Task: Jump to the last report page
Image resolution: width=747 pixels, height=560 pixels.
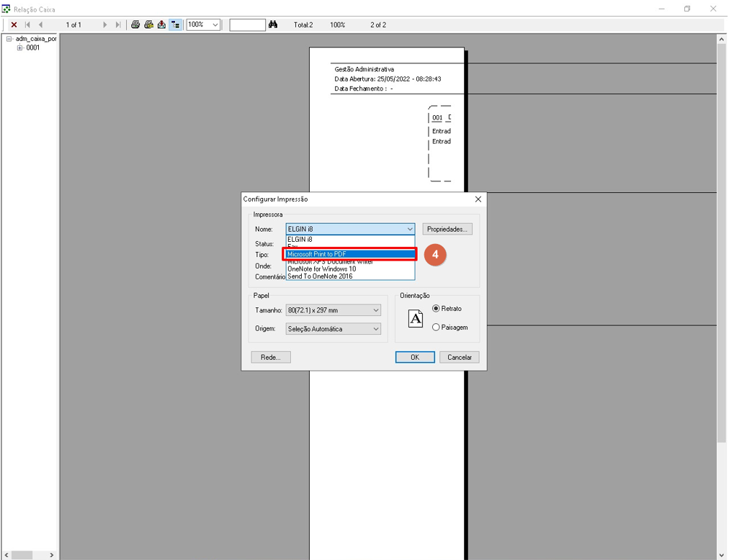Action: click(117, 24)
